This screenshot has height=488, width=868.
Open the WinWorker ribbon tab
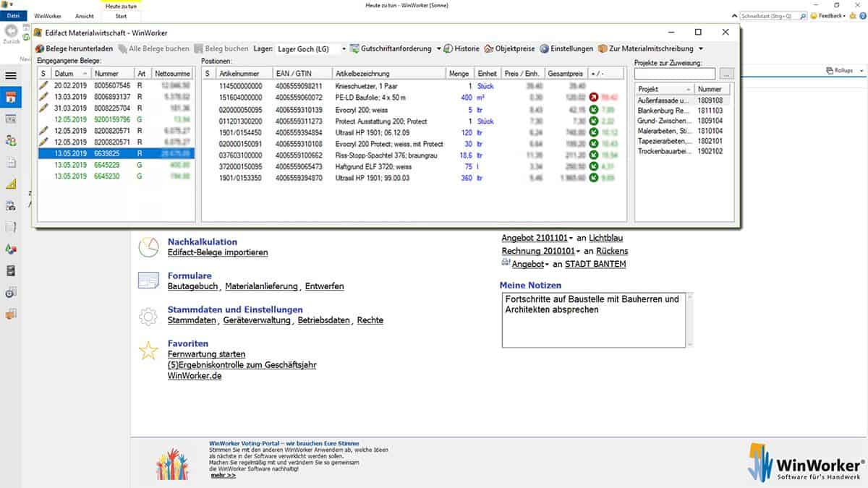[47, 15]
